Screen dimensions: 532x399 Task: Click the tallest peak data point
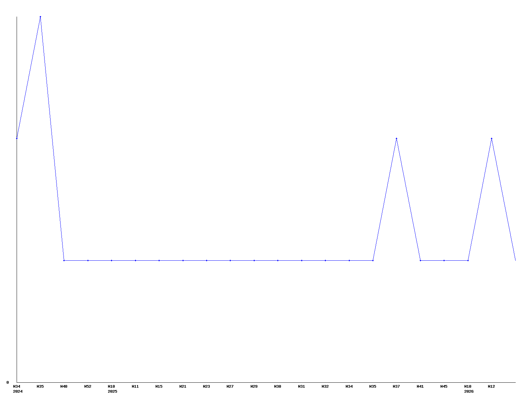[x=40, y=17]
